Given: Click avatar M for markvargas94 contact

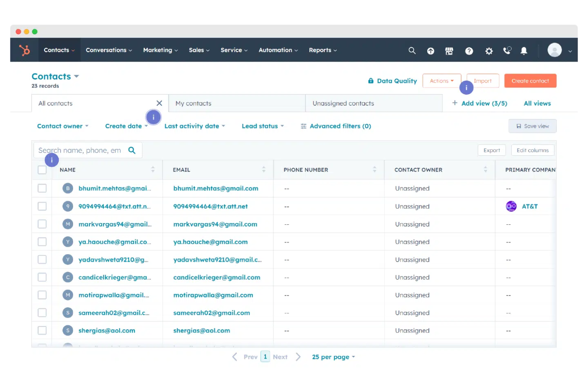Looking at the screenshot, I should 68,224.
